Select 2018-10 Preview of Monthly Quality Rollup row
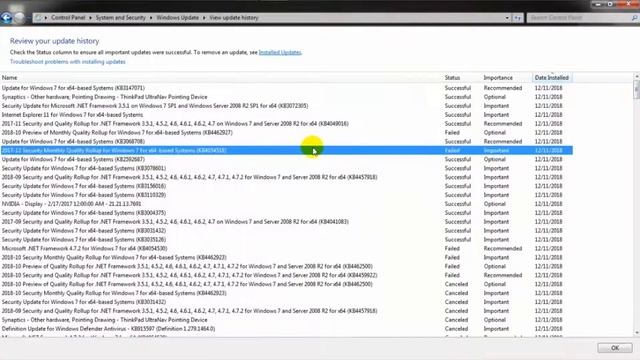The image size is (640, 360). click(x=287, y=133)
